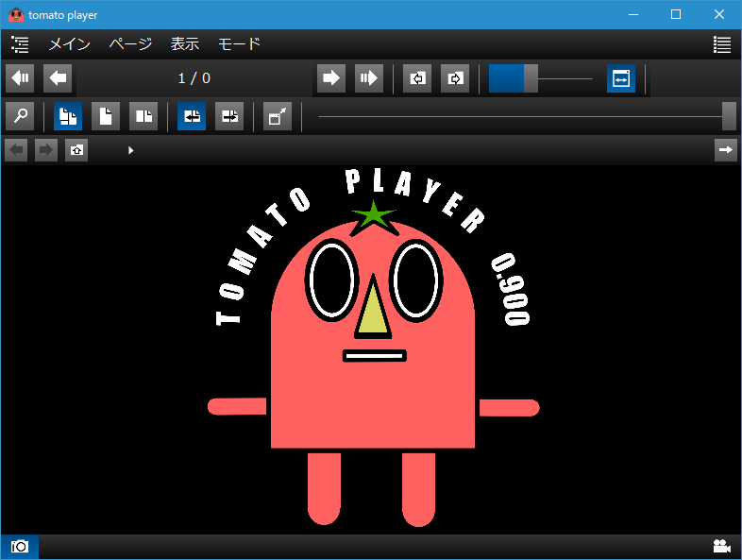Open the left tree panel list
This screenshot has width=742, height=560.
tap(20, 43)
